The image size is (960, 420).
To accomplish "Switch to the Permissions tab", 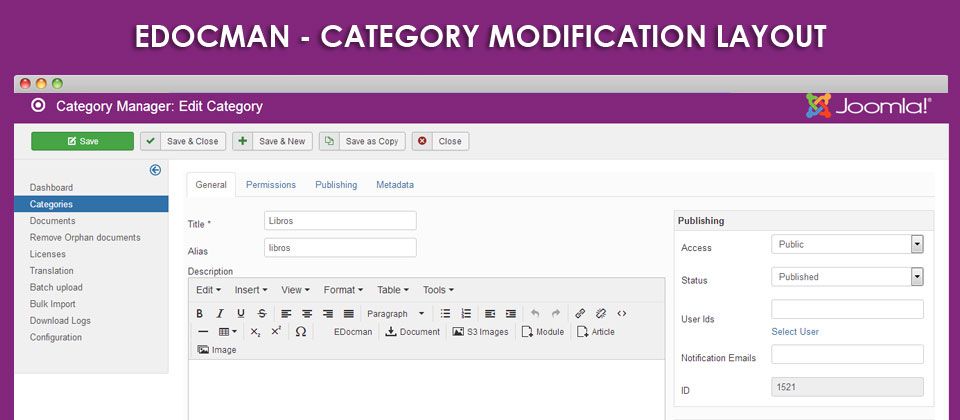I will point(271,185).
